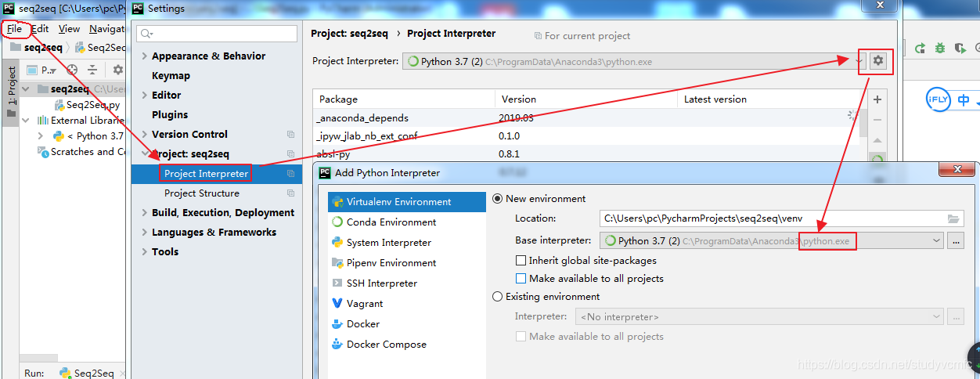This screenshot has width=980, height=379.
Task: Open the Navigate menu
Action: pyautogui.click(x=107, y=28)
